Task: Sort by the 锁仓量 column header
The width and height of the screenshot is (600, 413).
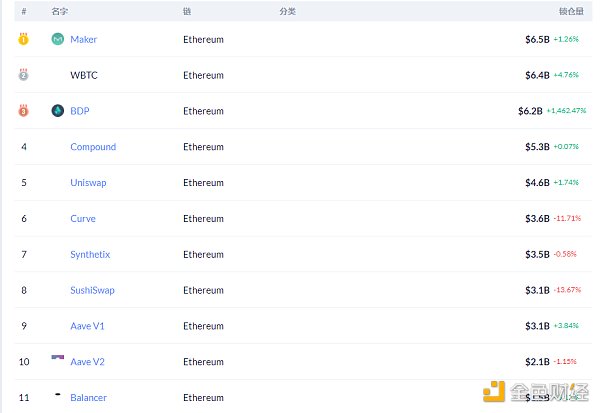Action: click(572, 11)
